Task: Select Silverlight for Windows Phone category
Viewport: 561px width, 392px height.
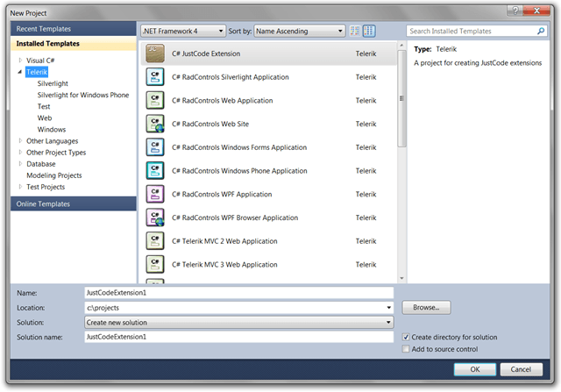Action: click(x=83, y=95)
